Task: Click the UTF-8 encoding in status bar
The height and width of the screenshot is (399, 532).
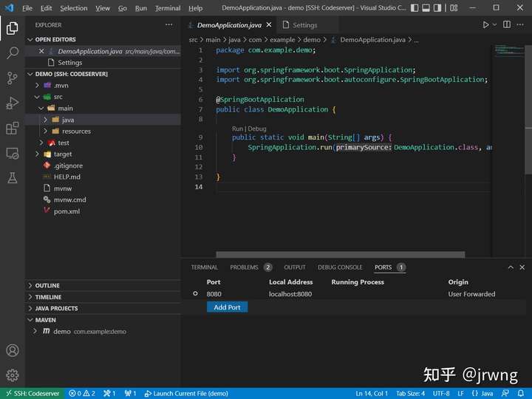Action: [x=441, y=394]
